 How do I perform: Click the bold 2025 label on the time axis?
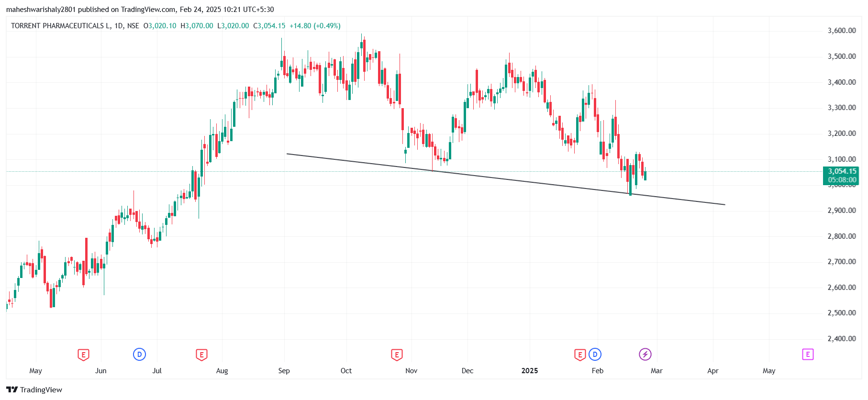pyautogui.click(x=530, y=371)
